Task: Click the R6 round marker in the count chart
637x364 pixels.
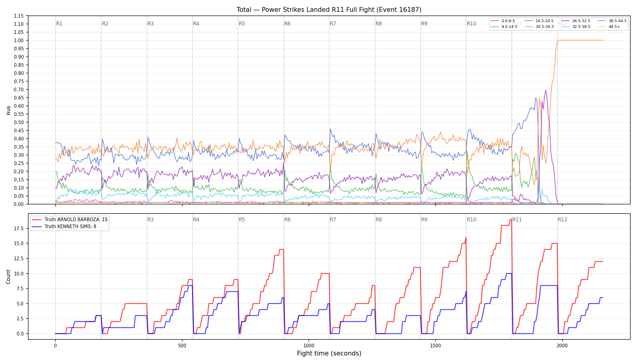Action: [x=287, y=220]
